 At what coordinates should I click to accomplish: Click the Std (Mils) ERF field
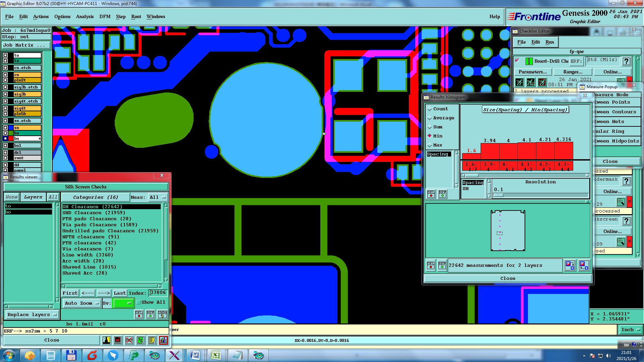(x=602, y=61)
